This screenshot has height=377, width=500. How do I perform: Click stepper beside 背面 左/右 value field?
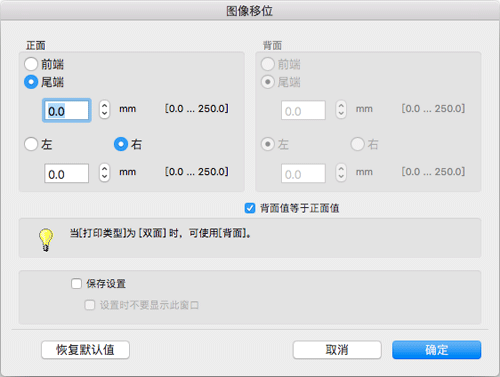[341, 173]
